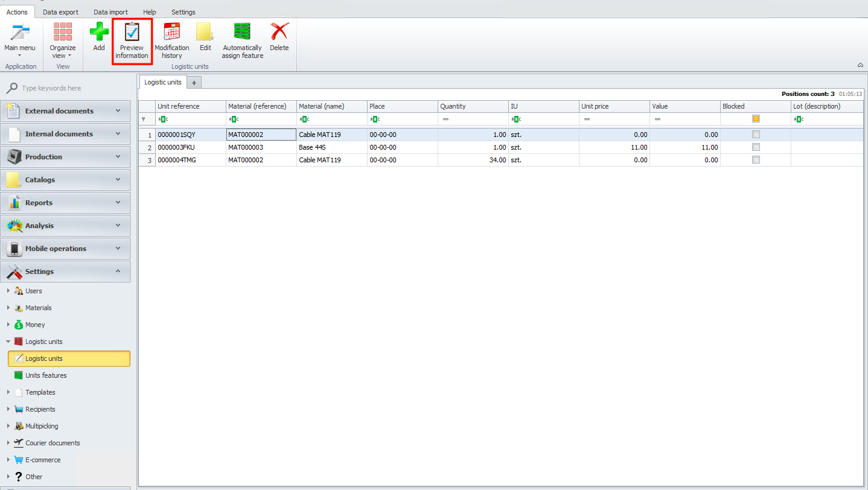Click the Money dollar icon
868x490 pixels.
19,325
